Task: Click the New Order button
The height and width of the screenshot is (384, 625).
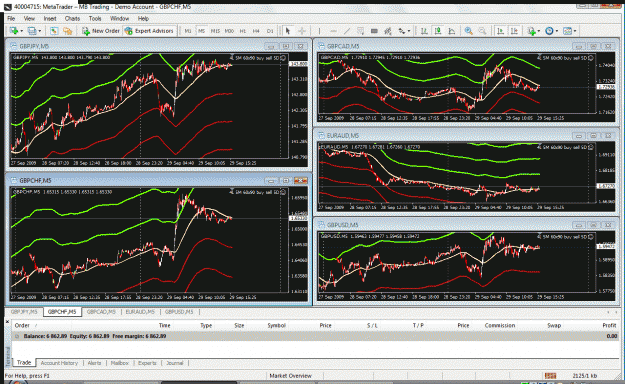Action: coord(101,31)
